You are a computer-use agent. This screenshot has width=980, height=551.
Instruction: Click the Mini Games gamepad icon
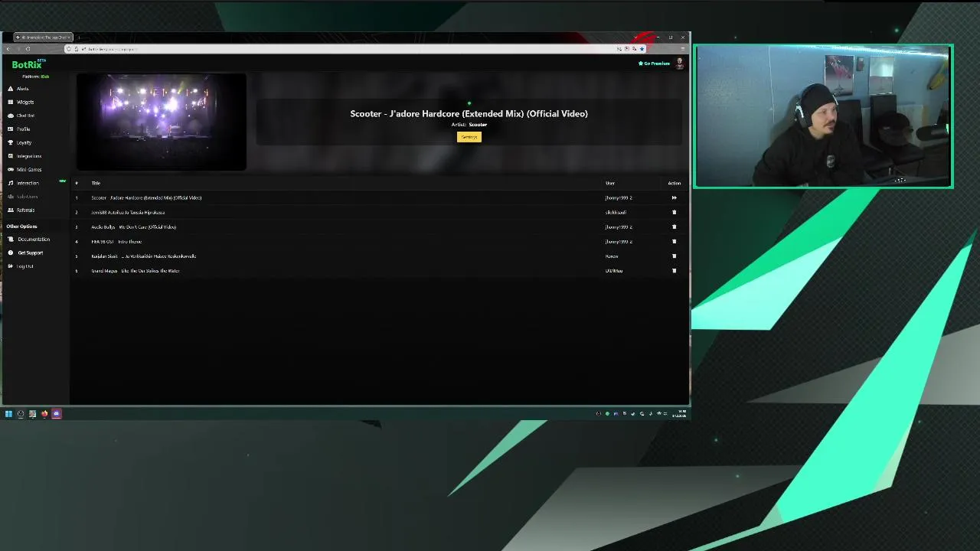[x=11, y=169]
